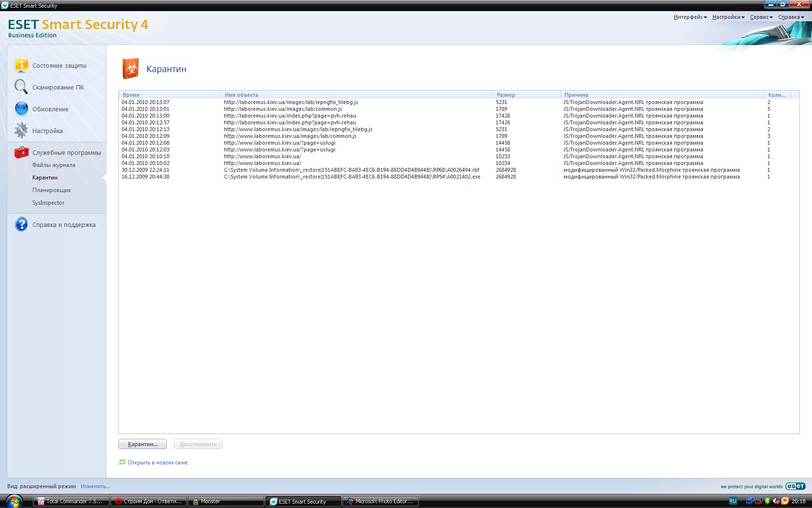This screenshot has height=508, width=812.
Task: Select the row dated 04.01.2010 20:12:09
Action: (459, 136)
